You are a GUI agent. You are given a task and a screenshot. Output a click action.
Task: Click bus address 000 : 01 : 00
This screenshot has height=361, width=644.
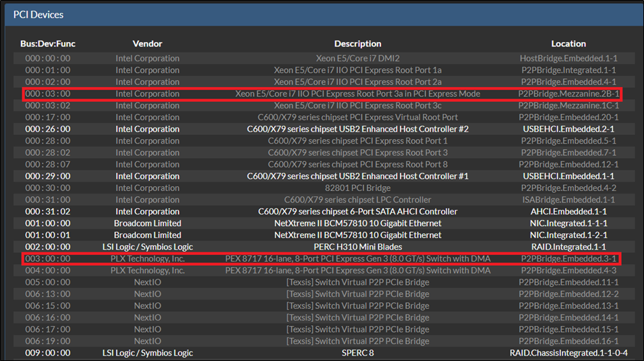click(x=48, y=70)
